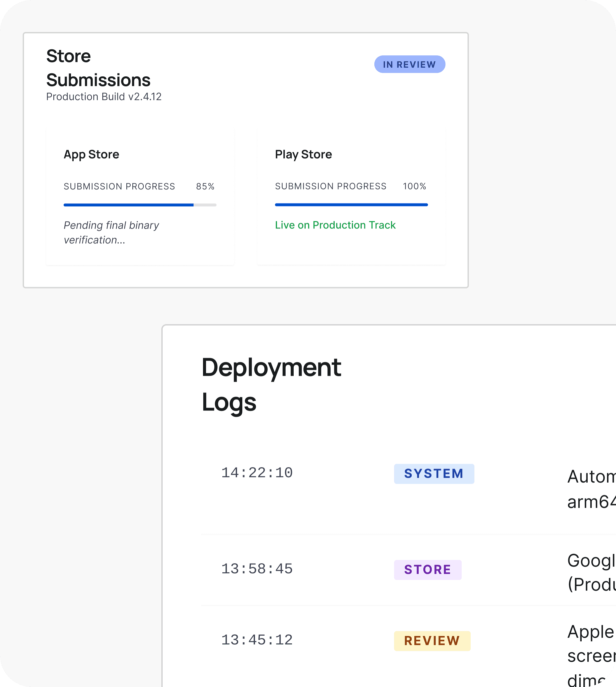
Task: Click the App Store submission progress bar
Action: (x=140, y=205)
